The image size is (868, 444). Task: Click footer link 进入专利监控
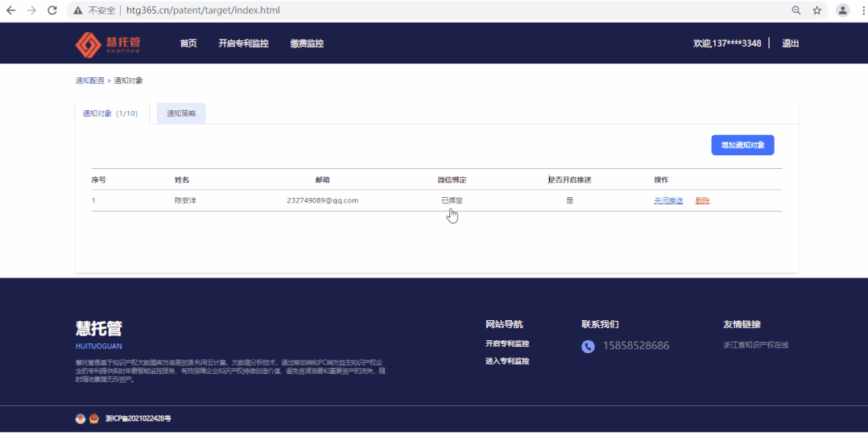(x=507, y=360)
